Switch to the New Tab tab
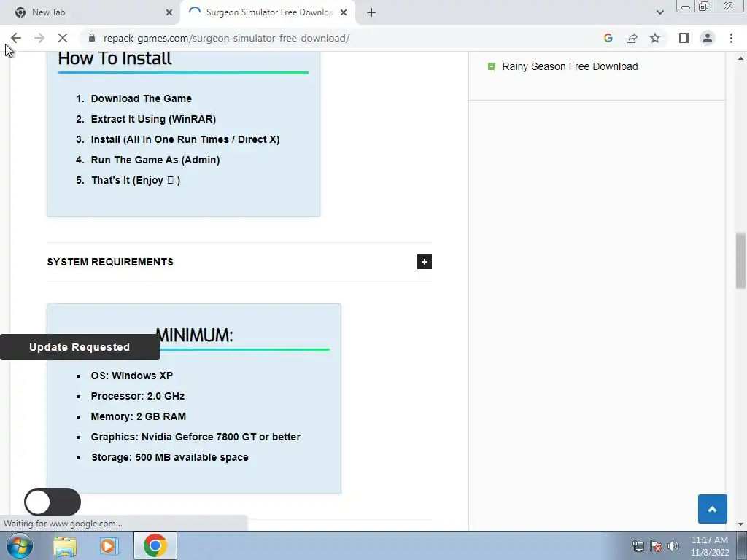The image size is (747, 560). (90, 12)
